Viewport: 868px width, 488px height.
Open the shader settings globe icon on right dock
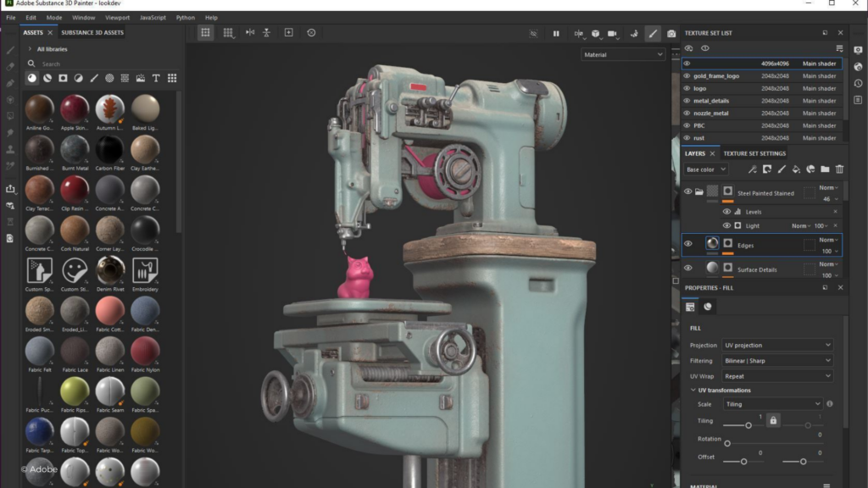(858, 66)
